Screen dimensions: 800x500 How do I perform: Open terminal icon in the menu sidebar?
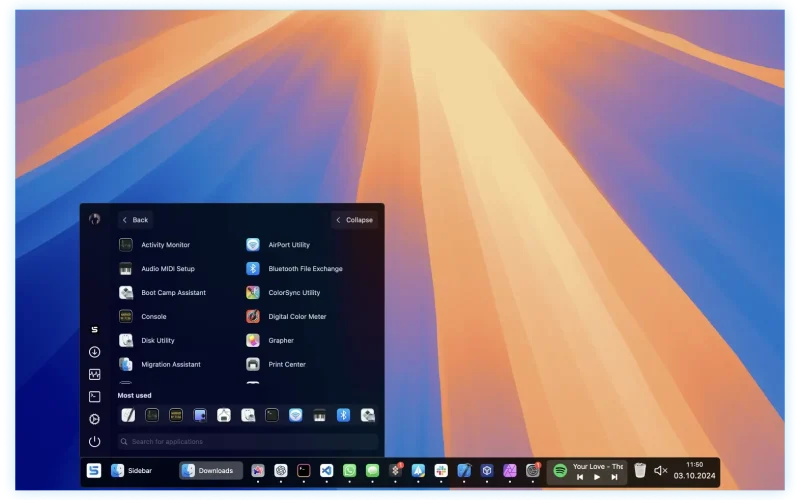click(94, 397)
